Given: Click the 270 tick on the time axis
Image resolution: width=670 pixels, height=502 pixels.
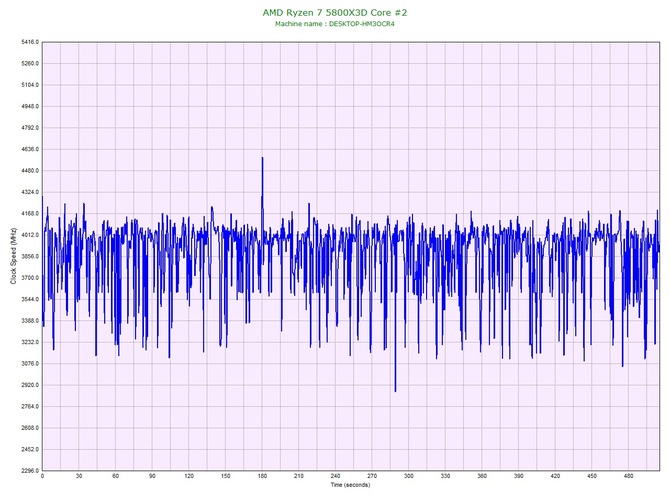Looking at the screenshot, I should pos(372,476).
